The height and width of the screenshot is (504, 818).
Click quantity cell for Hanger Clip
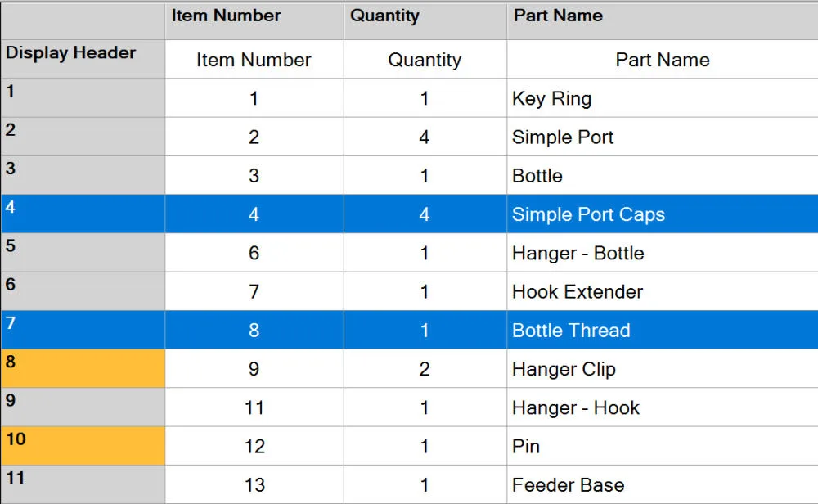tap(425, 368)
